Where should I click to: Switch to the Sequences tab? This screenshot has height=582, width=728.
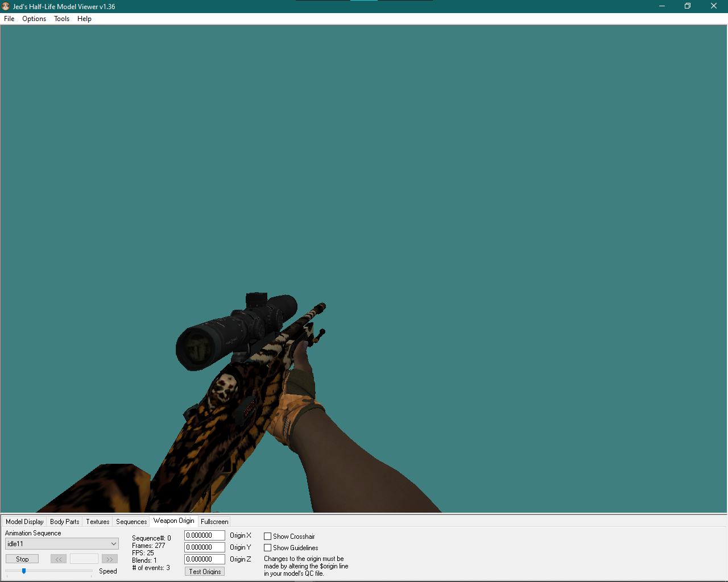point(131,522)
